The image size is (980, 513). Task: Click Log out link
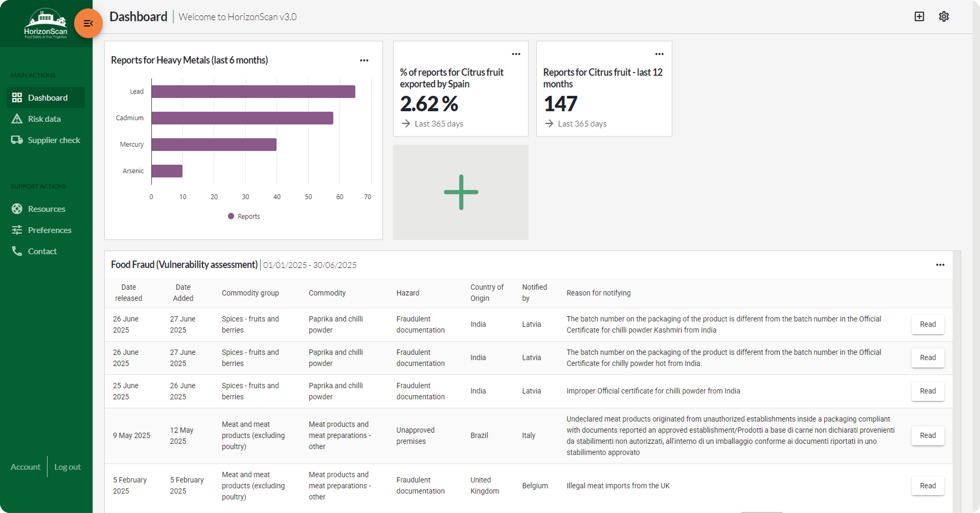pyautogui.click(x=67, y=467)
